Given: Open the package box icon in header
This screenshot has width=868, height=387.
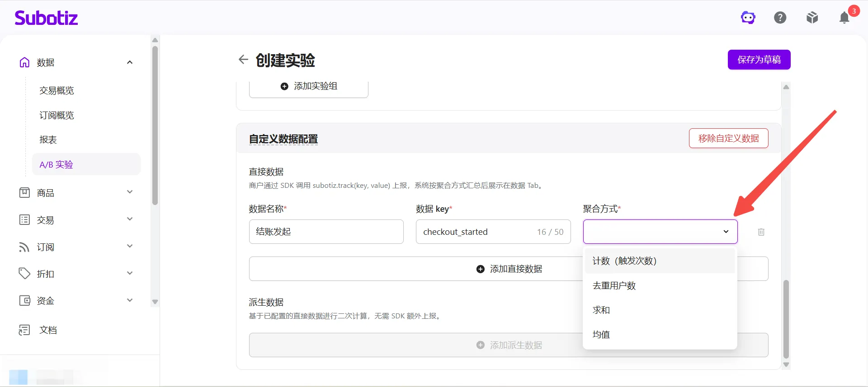Looking at the screenshot, I should point(812,18).
